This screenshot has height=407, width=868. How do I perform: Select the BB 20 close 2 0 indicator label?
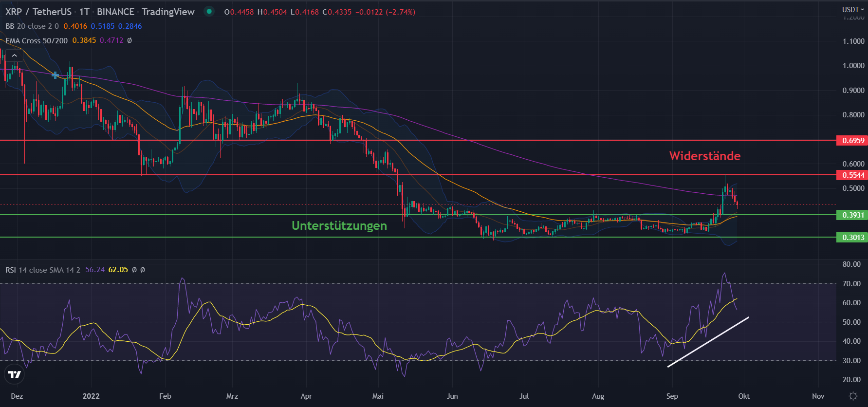(32, 26)
